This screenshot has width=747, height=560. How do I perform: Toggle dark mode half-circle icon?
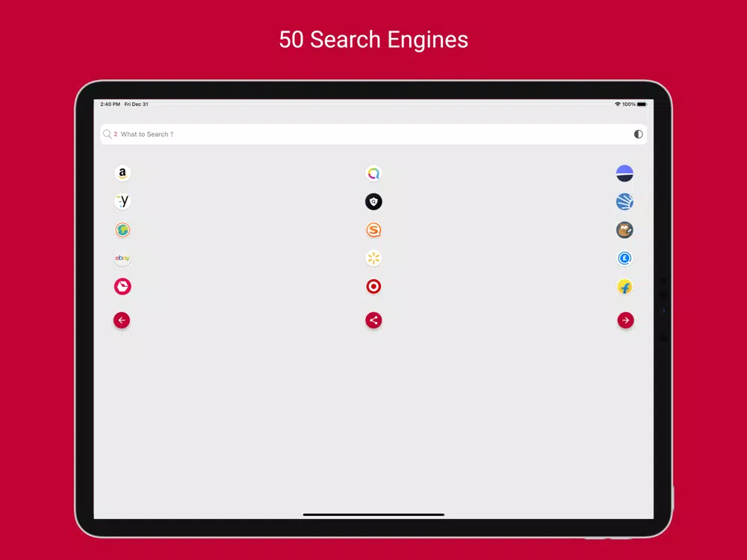pos(639,134)
